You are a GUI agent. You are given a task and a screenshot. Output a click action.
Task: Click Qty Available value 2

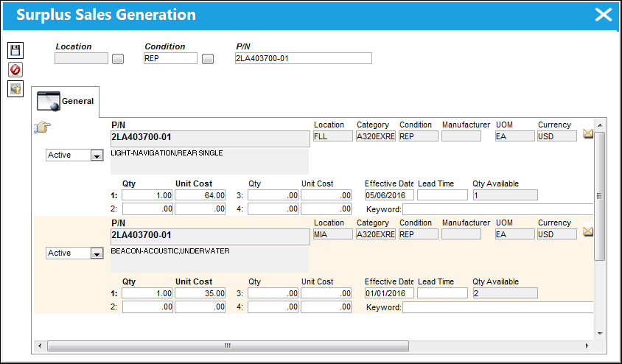pyautogui.click(x=506, y=293)
